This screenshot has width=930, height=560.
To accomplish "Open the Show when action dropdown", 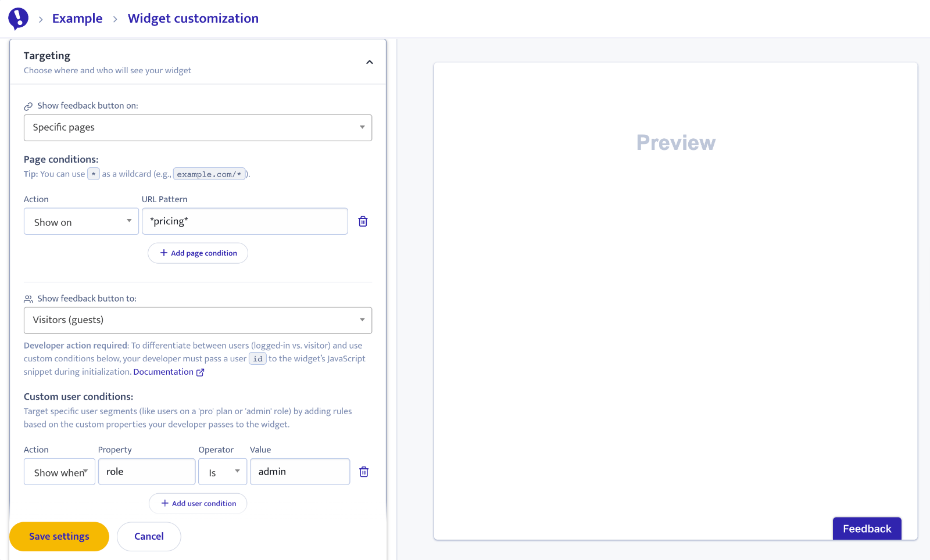I will [x=59, y=472].
